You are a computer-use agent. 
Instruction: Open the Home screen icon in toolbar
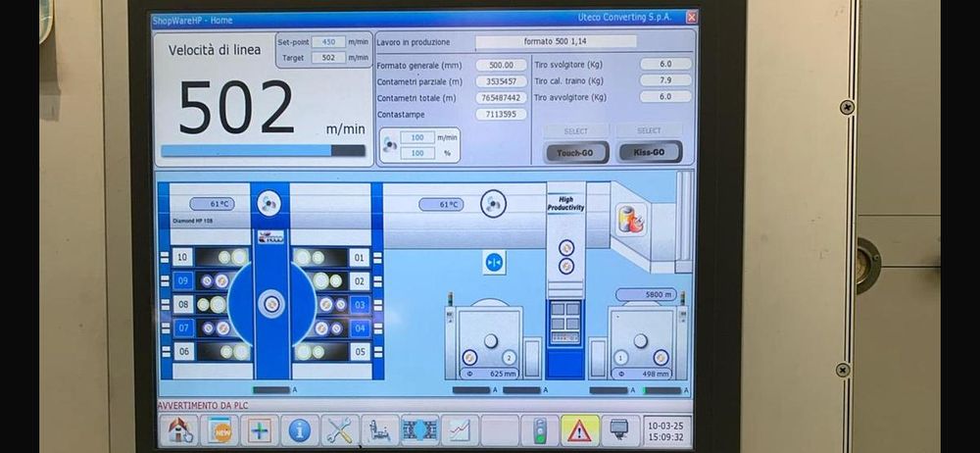click(178, 430)
